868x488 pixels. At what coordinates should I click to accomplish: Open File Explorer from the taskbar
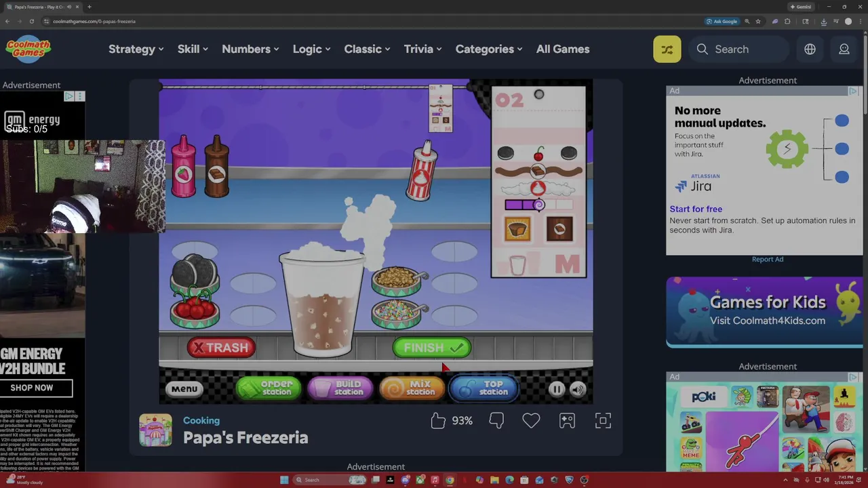pos(494,480)
